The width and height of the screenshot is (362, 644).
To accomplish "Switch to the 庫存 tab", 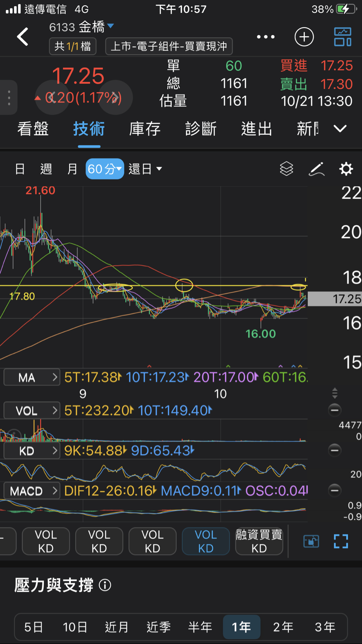I will 145,129.
